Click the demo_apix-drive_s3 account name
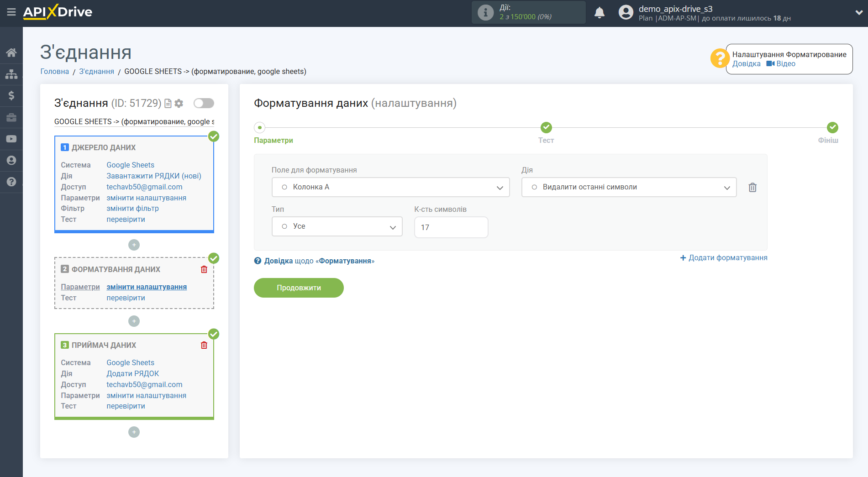The width and height of the screenshot is (868, 477). tap(675, 9)
